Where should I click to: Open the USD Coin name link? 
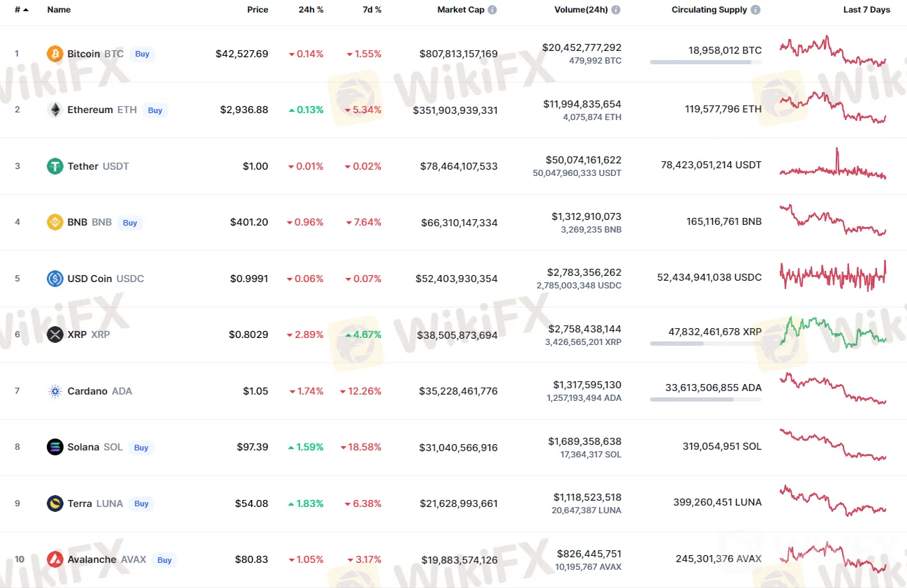pyautogui.click(x=89, y=279)
